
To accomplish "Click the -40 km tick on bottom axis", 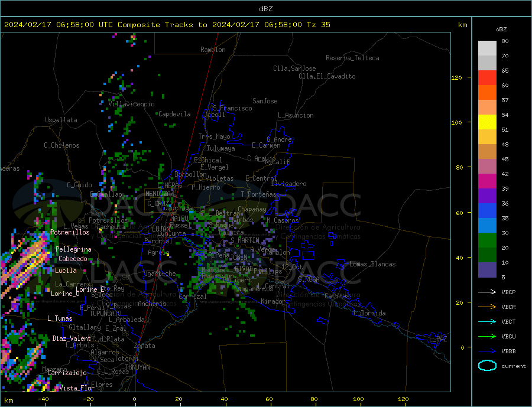I will pos(43,399).
